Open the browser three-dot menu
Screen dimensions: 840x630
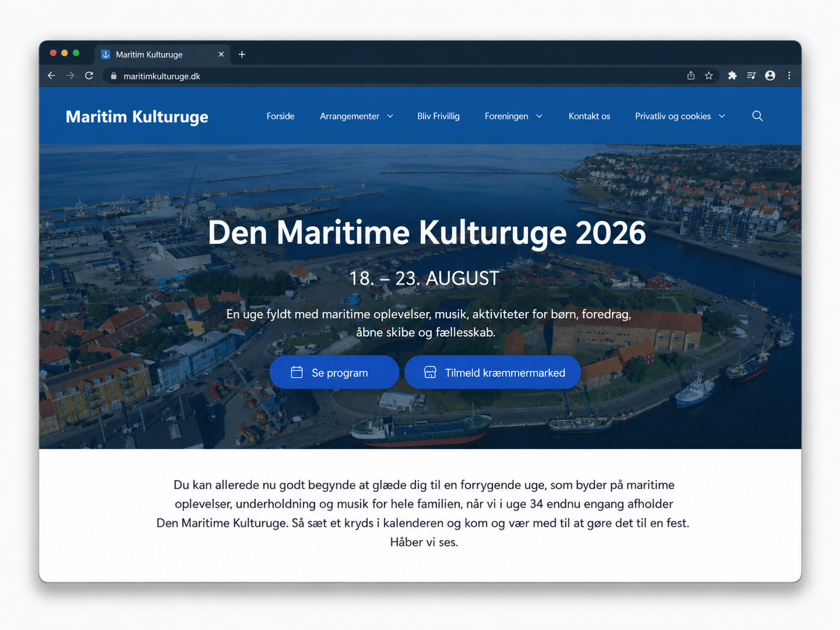tap(789, 75)
